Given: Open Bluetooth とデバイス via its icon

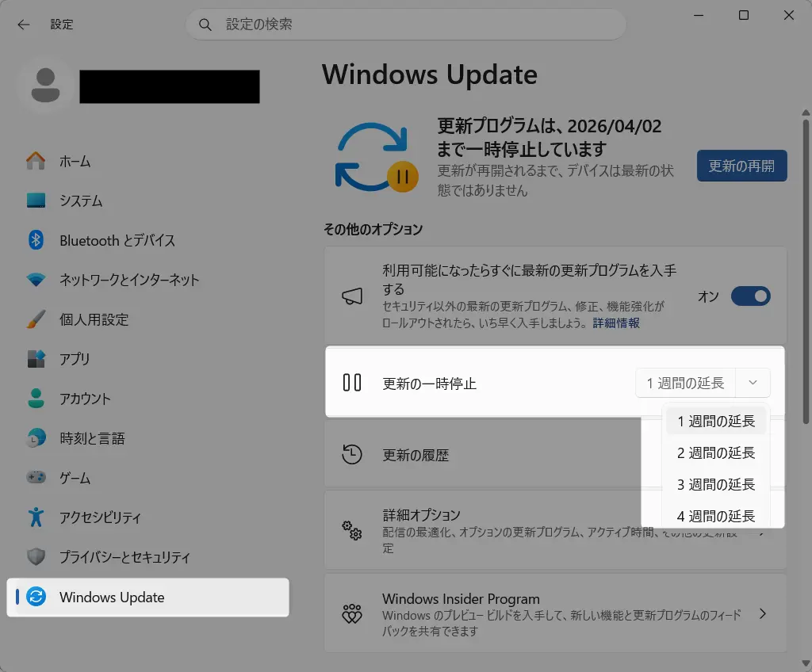Looking at the screenshot, I should (36, 240).
